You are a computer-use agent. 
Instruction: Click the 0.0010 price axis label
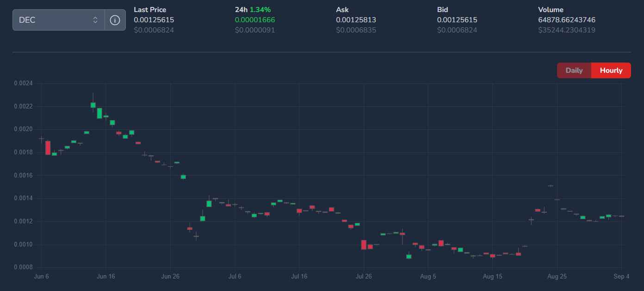point(23,245)
